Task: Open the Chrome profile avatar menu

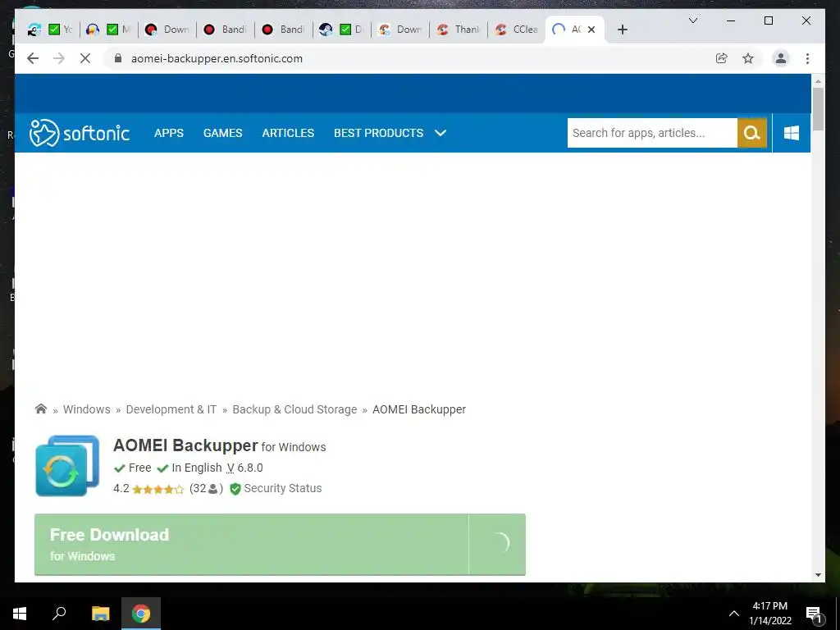Action: click(781, 58)
